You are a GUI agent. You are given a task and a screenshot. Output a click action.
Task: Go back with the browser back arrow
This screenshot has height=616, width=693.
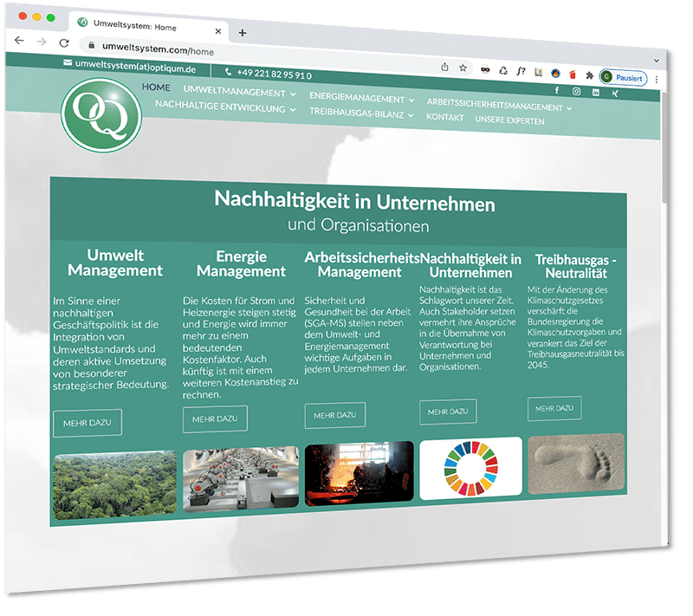pos(19,41)
